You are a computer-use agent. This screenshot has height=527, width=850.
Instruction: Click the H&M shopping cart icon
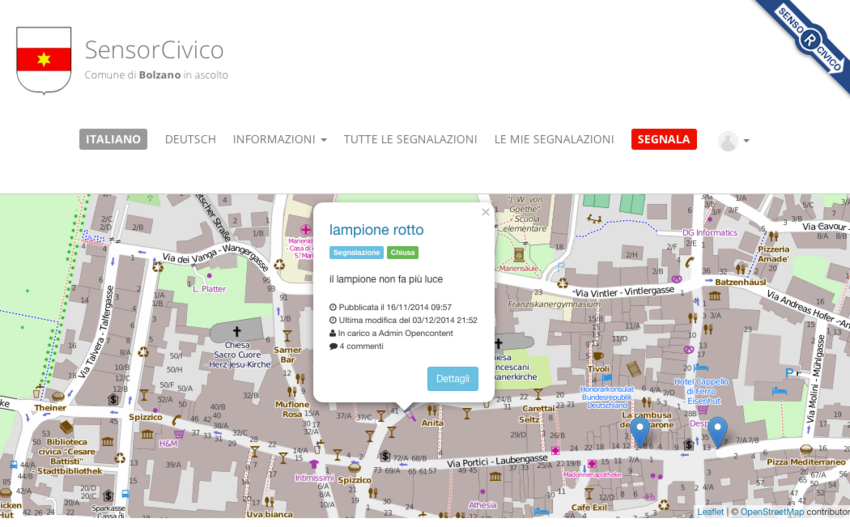coord(179,434)
